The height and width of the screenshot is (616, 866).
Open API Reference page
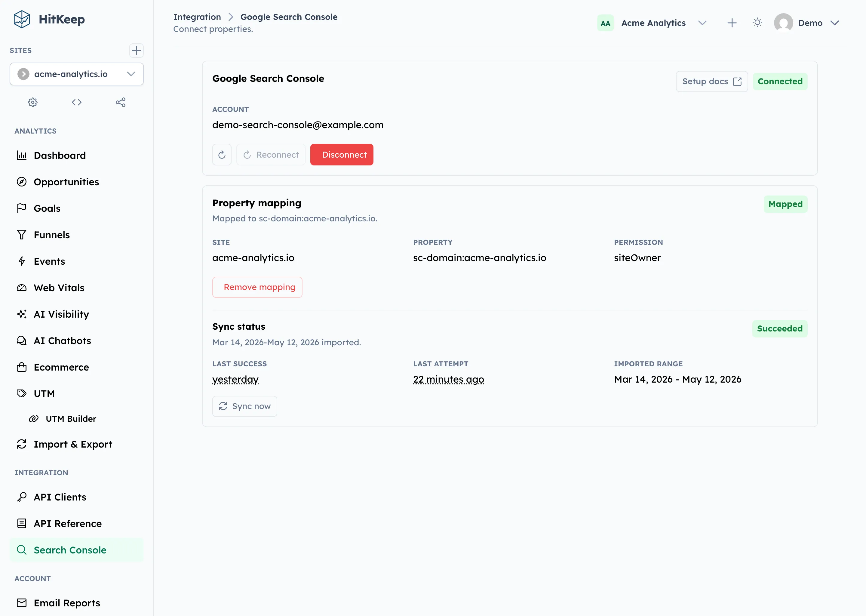tap(77, 523)
